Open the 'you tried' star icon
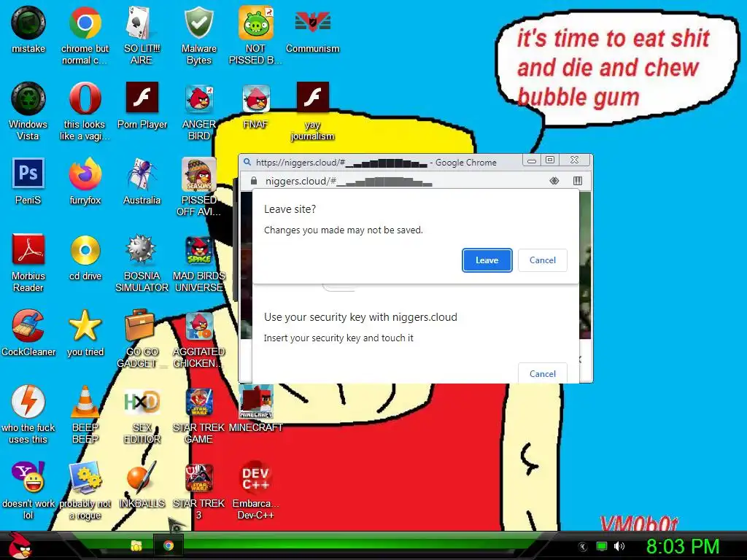Screen dimensions: 747x560 [85, 325]
